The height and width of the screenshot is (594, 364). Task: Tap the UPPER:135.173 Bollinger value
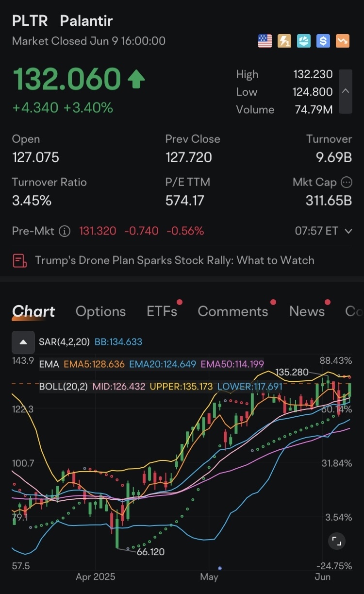[181, 387]
